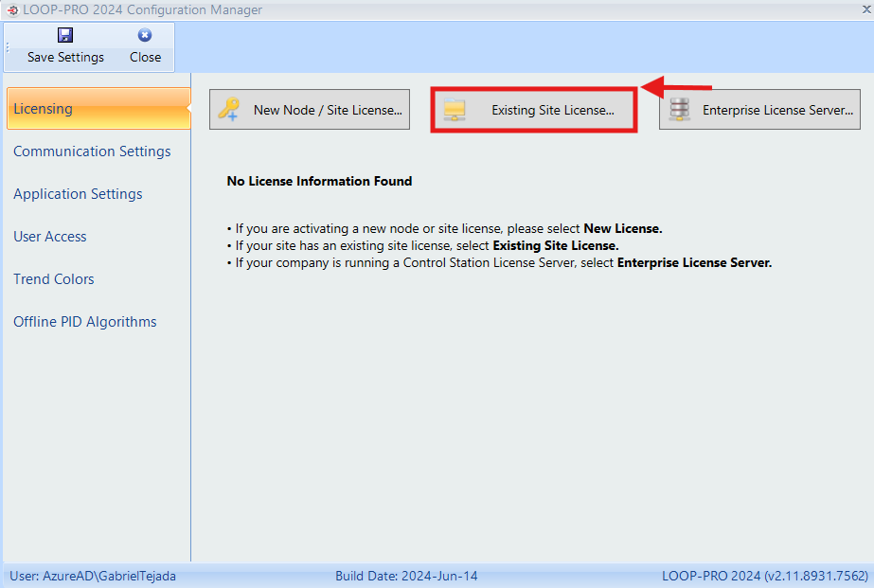
Task: Click the No License Information Found heading
Action: [319, 181]
